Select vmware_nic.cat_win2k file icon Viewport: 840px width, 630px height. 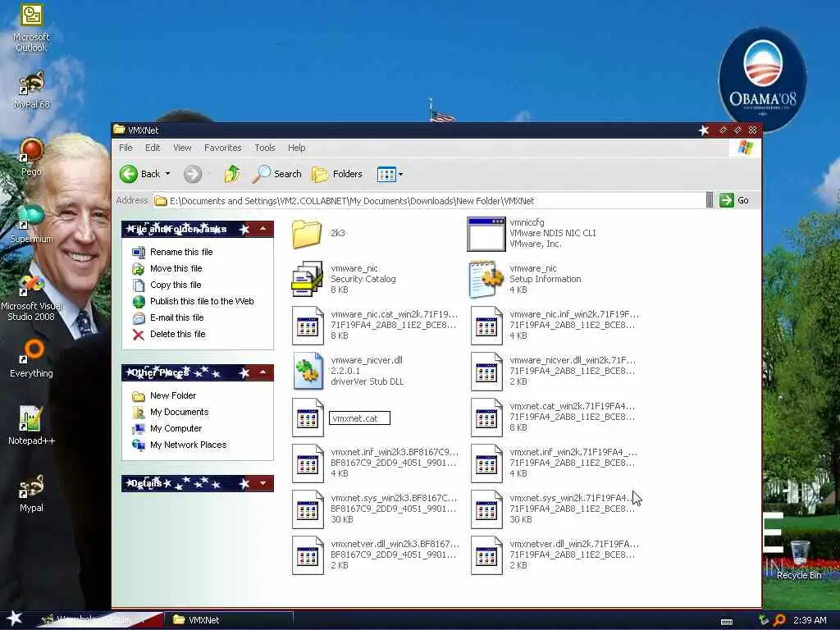[308, 325]
